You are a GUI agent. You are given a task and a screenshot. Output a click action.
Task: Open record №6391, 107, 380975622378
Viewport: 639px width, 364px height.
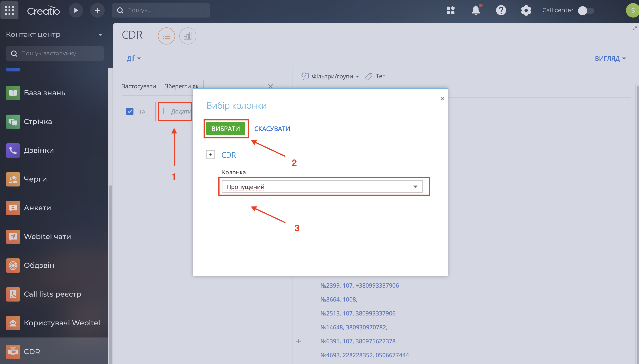click(x=358, y=341)
